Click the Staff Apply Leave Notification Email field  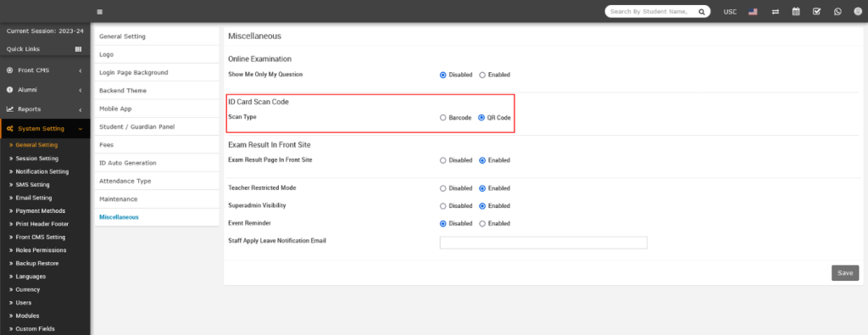click(543, 243)
